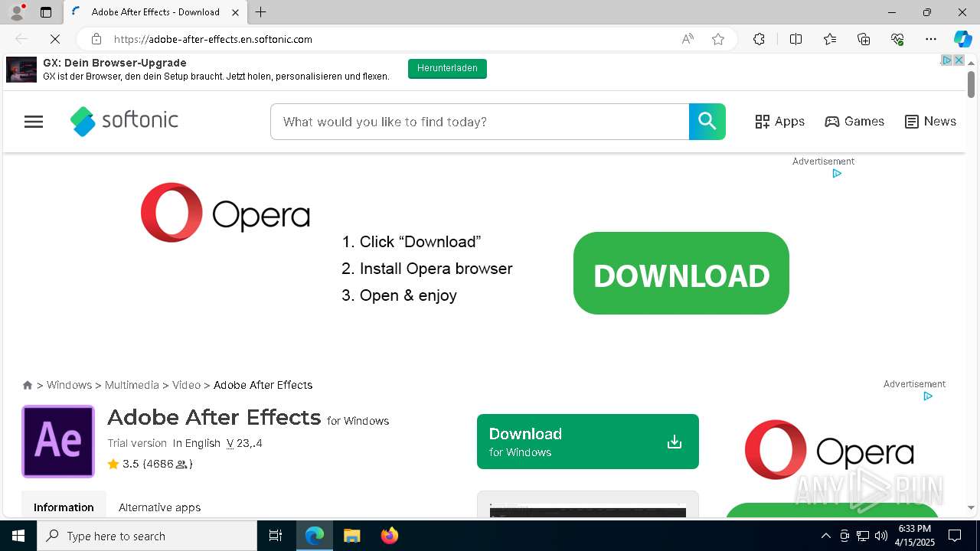Open the Windows Start menu
Screen dimensions: 980x551
tap(18, 536)
